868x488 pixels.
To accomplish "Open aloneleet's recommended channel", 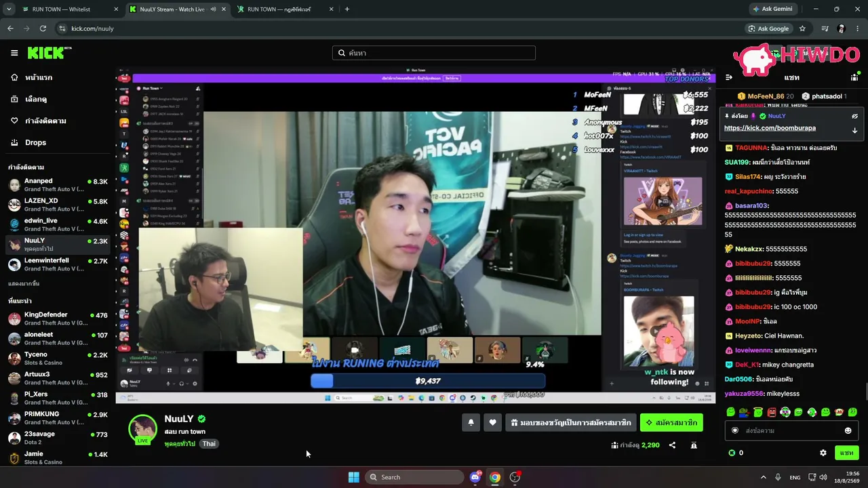I will point(58,338).
